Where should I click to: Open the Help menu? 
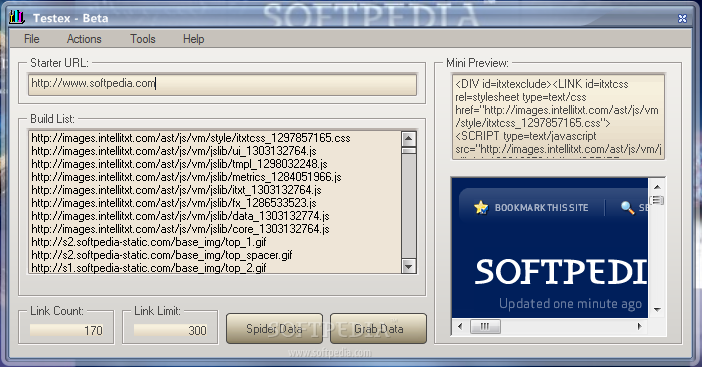(193, 39)
